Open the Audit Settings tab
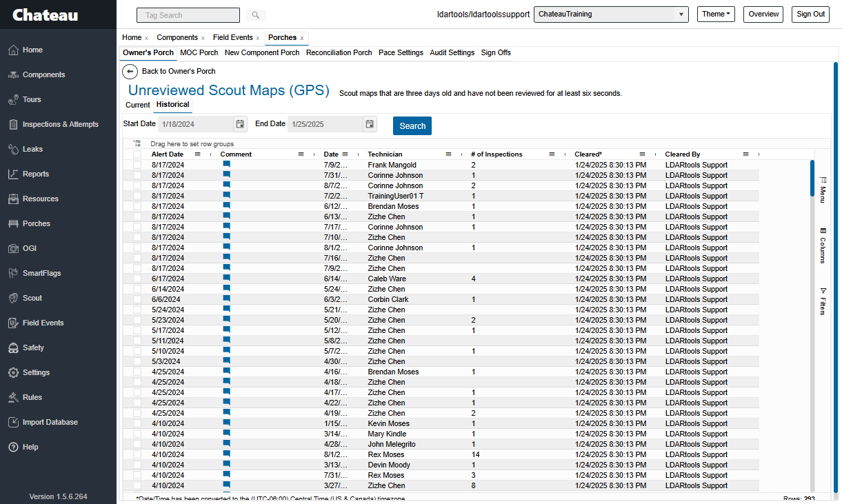Viewport: 842px width, 504px height. tap(452, 52)
